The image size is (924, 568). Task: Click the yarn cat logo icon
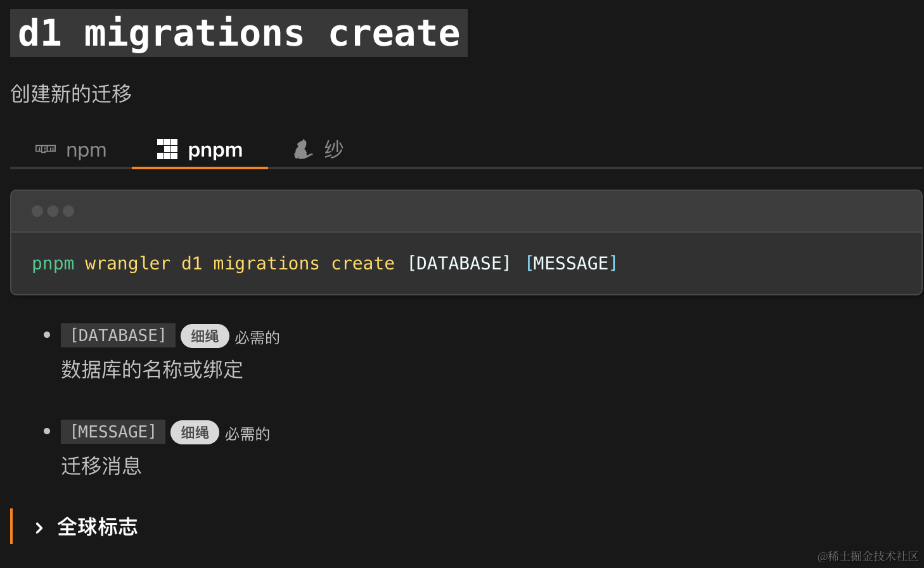(x=304, y=149)
